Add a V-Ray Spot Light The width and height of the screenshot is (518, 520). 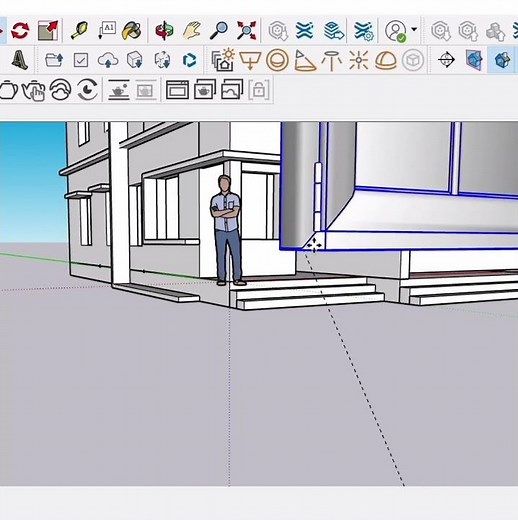(305, 60)
